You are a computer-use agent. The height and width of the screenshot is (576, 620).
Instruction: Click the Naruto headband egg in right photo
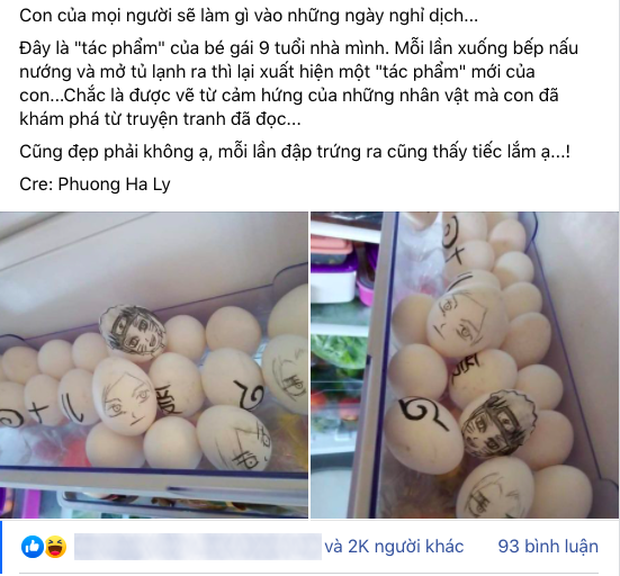pyautogui.click(x=497, y=423)
